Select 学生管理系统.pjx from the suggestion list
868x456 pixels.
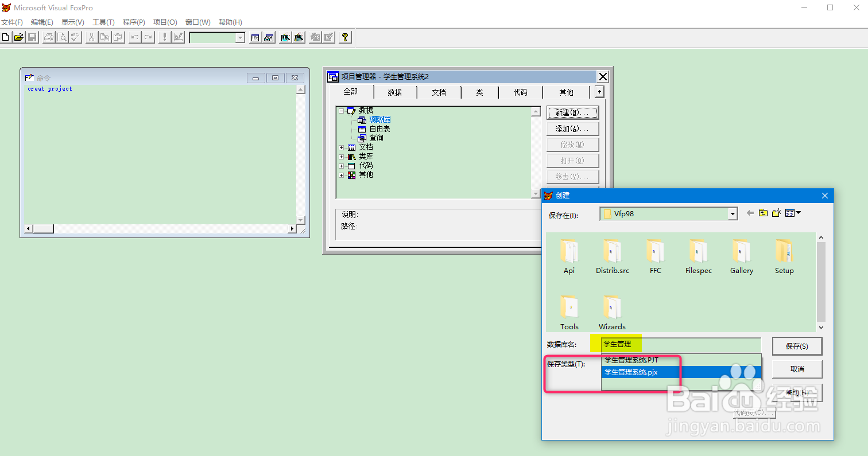coord(681,372)
